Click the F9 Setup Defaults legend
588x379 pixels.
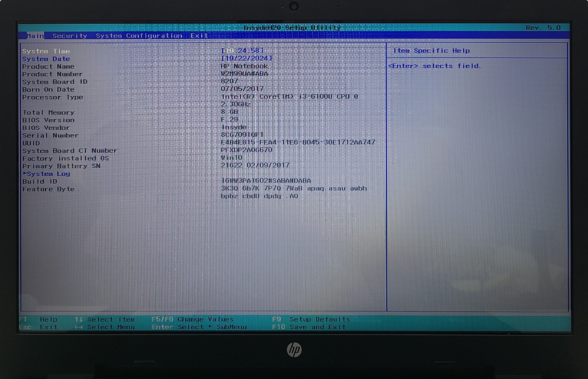[311, 319]
